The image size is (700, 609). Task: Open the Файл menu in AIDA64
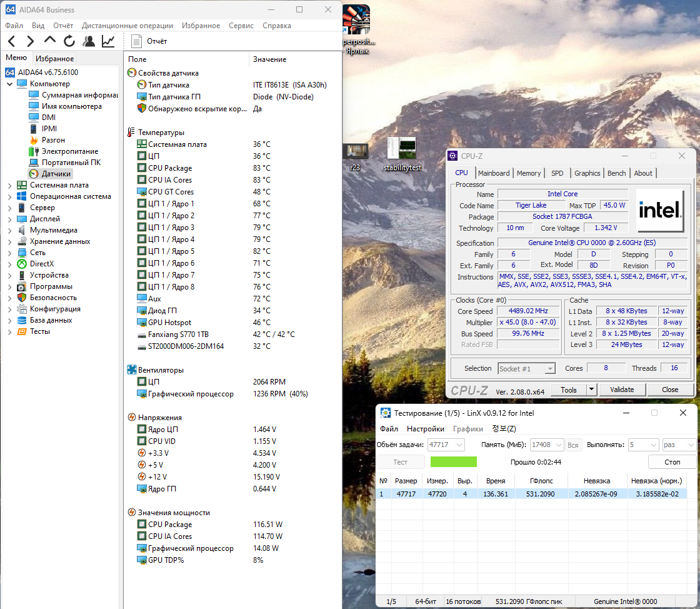point(14,26)
